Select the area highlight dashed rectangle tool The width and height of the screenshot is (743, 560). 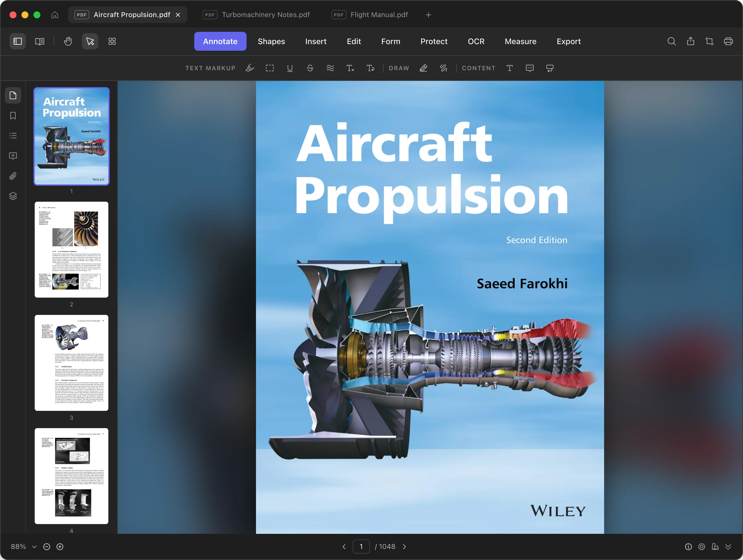270,68
